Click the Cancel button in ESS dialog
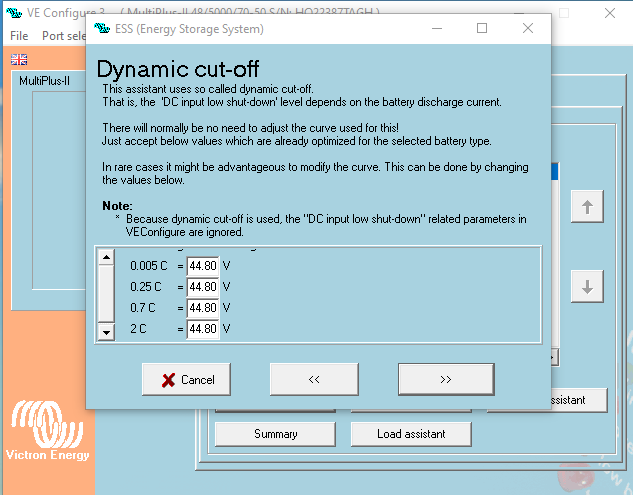This screenshot has width=633, height=495. point(186,379)
